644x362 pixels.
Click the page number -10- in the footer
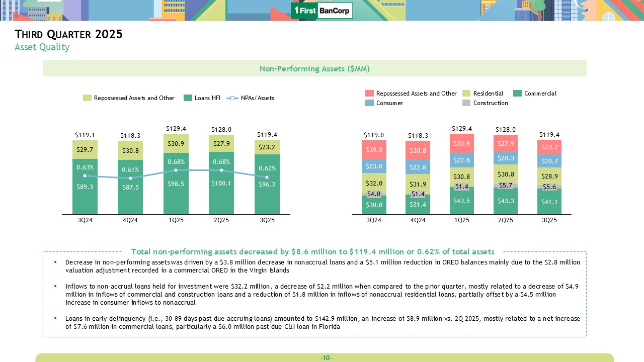(326, 358)
